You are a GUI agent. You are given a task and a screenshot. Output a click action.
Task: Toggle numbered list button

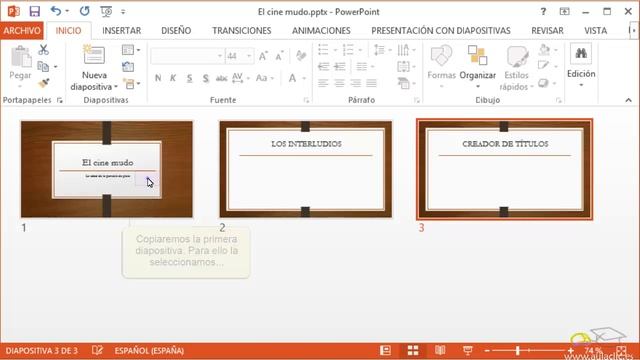coord(348,50)
